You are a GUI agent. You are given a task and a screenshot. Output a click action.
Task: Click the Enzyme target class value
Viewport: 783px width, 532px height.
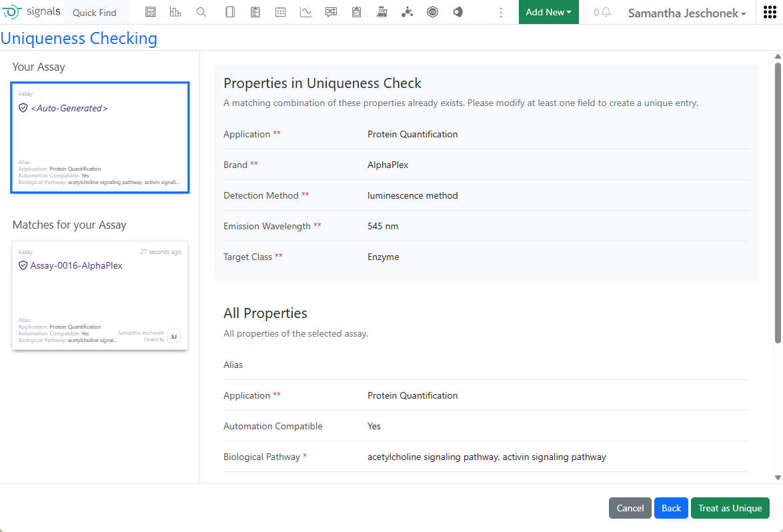(383, 257)
